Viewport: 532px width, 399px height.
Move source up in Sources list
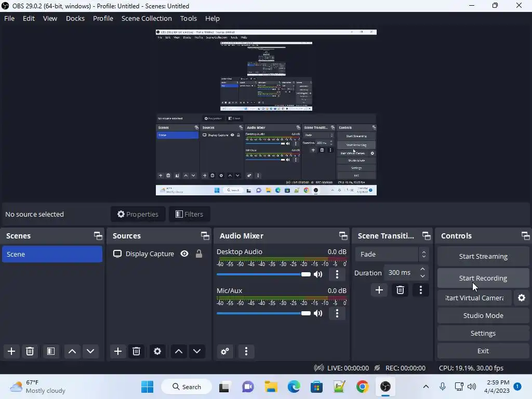(179, 351)
